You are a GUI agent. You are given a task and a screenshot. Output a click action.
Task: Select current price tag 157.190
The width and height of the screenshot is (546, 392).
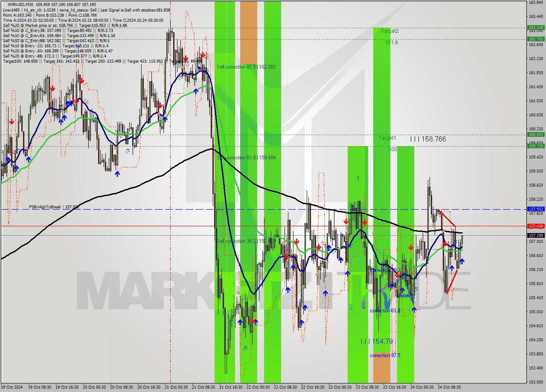tap(536, 235)
